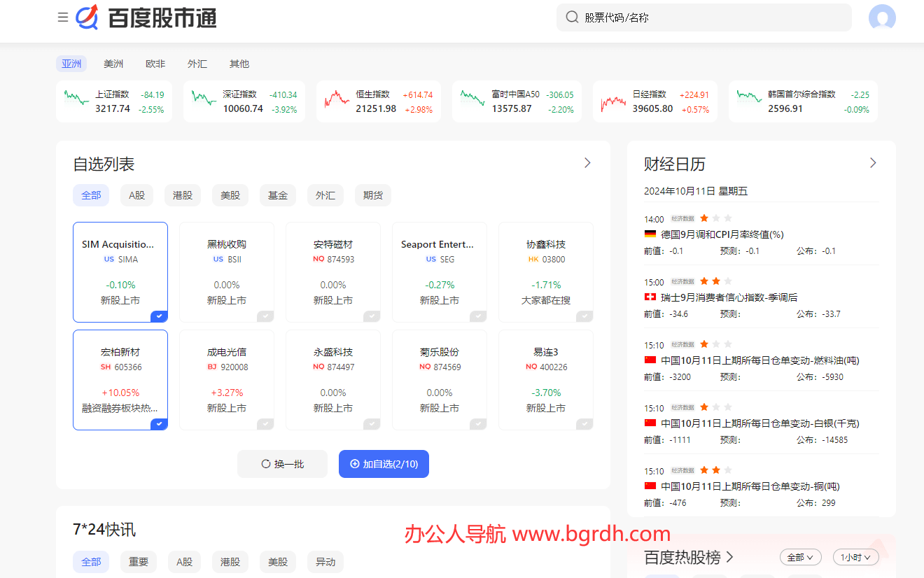This screenshot has height=578, width=924.
Task: Select 美股 filter in 自选列表
Action: coord(230,195)
